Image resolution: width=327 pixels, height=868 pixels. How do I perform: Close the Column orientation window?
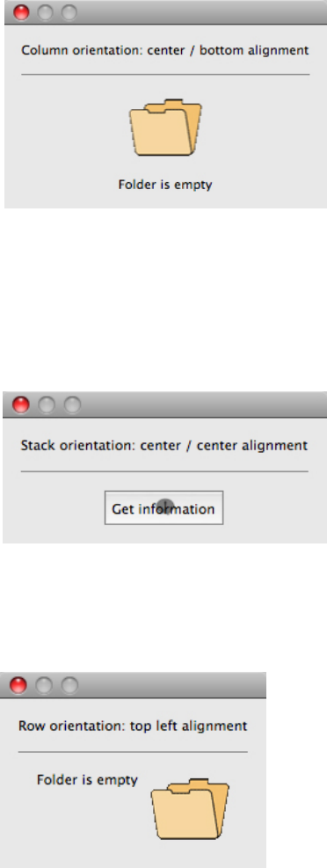pos(21,12)
